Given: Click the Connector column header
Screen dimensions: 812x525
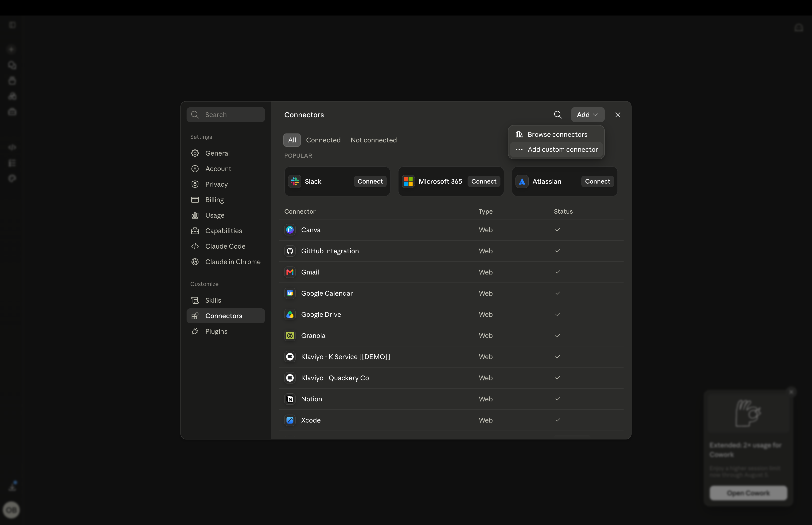Looking at the screenshot, I should [x=300, y=211].
